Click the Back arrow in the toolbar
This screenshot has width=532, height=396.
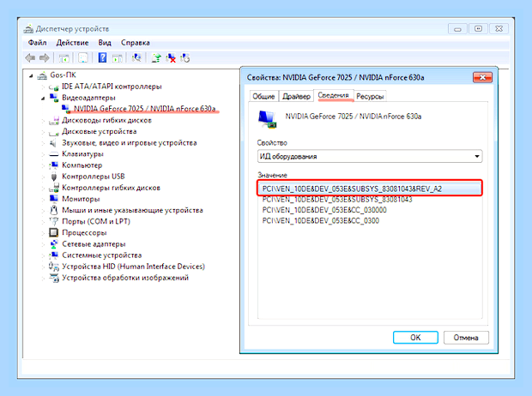(30, 58)
